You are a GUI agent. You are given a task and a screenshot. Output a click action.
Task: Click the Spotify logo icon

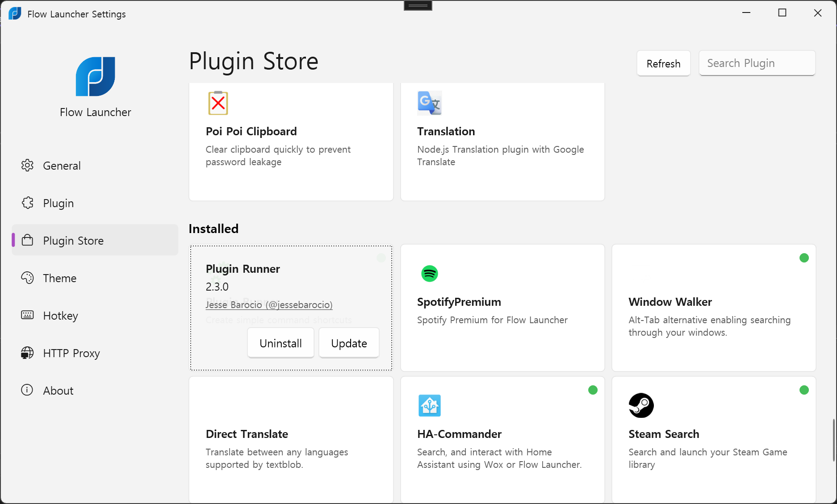pyautogui.click(x=430, y=273)
